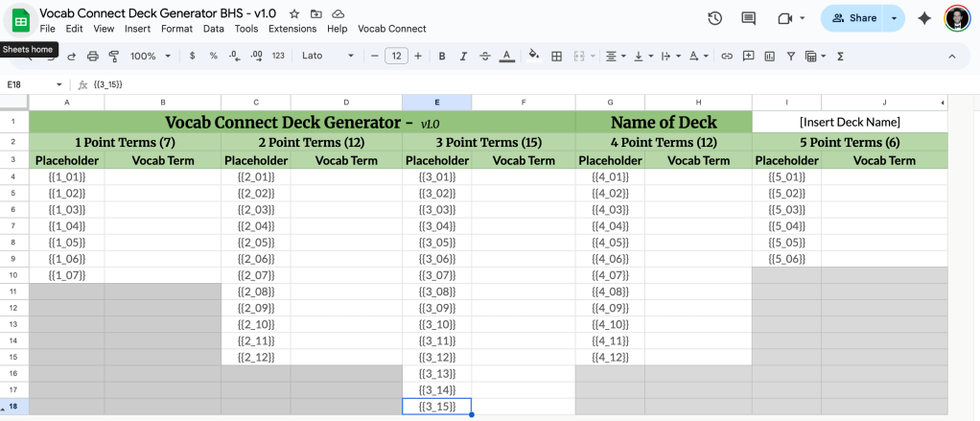
Task: Click the Share button
Action: click(x=852, y=18)
